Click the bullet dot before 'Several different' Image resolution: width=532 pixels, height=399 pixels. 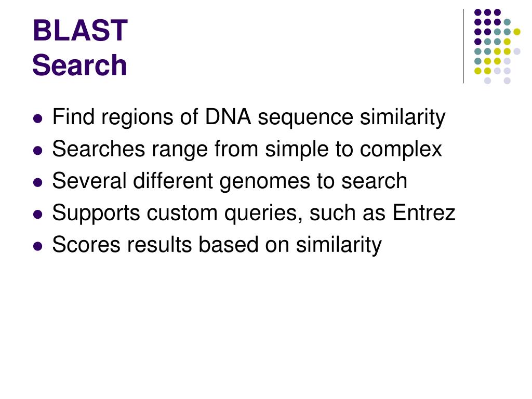(x=38, y=182)
